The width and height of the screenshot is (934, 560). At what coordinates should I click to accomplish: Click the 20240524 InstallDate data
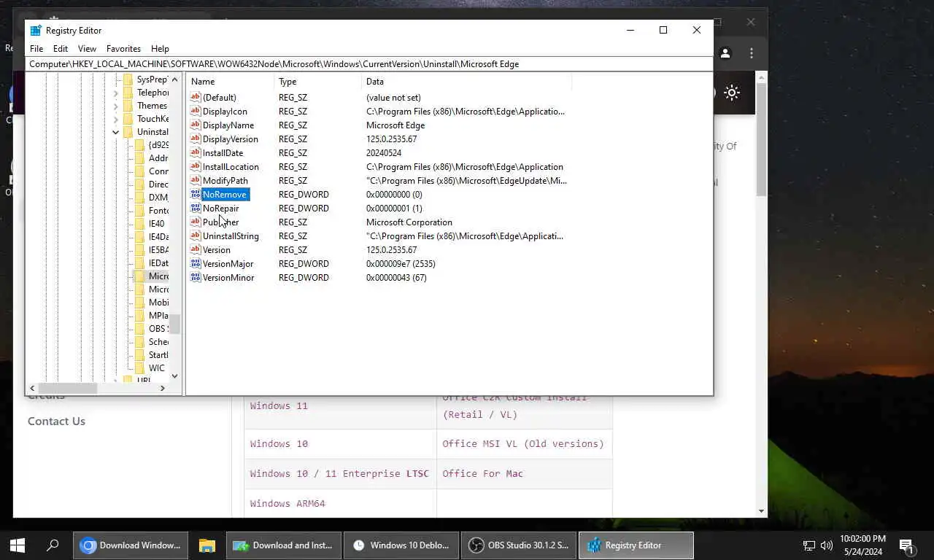pos(384,153)
